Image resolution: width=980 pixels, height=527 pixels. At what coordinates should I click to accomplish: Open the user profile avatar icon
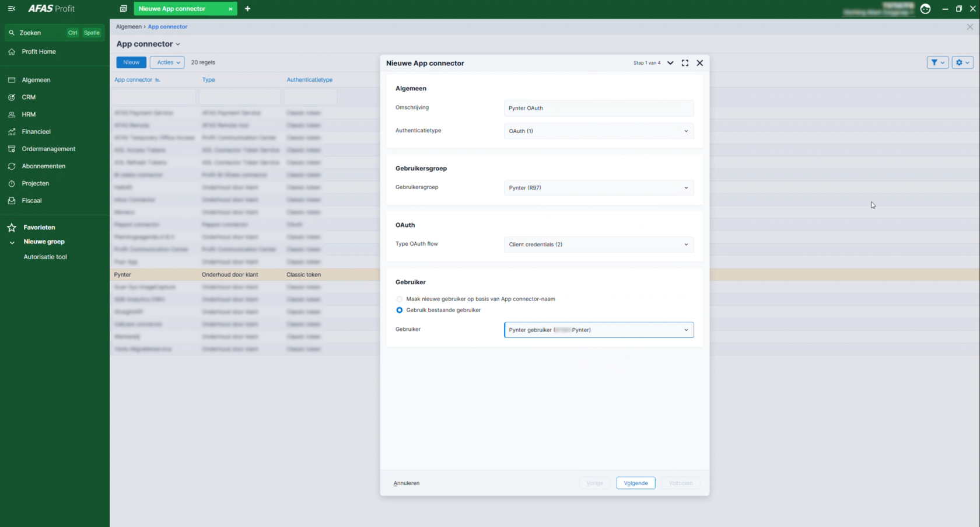(x=925, y=9)
